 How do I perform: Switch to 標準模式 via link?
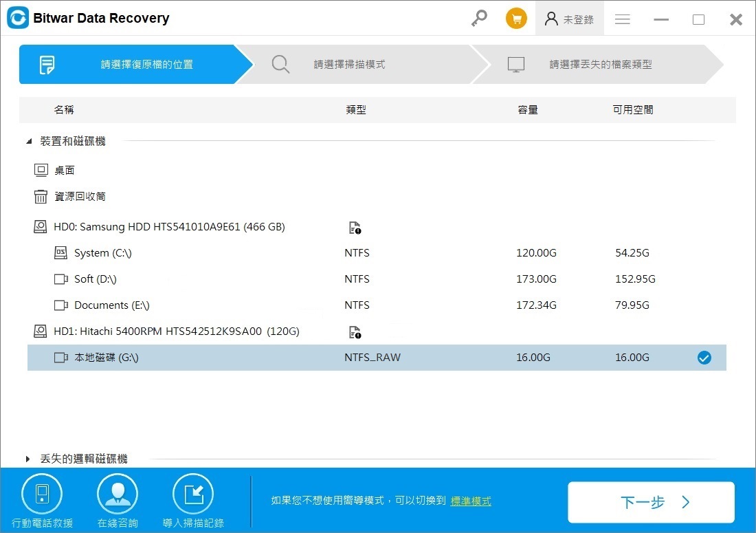[x=471, y=501]
